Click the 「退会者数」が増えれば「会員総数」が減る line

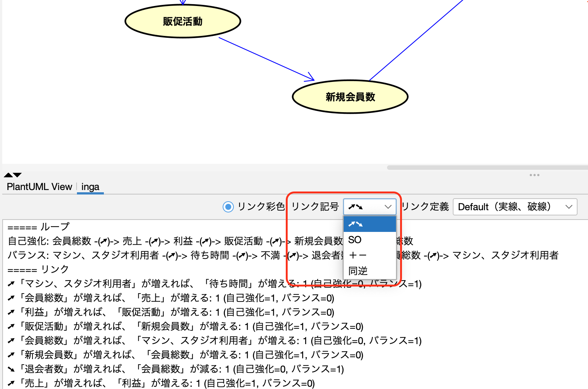tap(176, 369)
